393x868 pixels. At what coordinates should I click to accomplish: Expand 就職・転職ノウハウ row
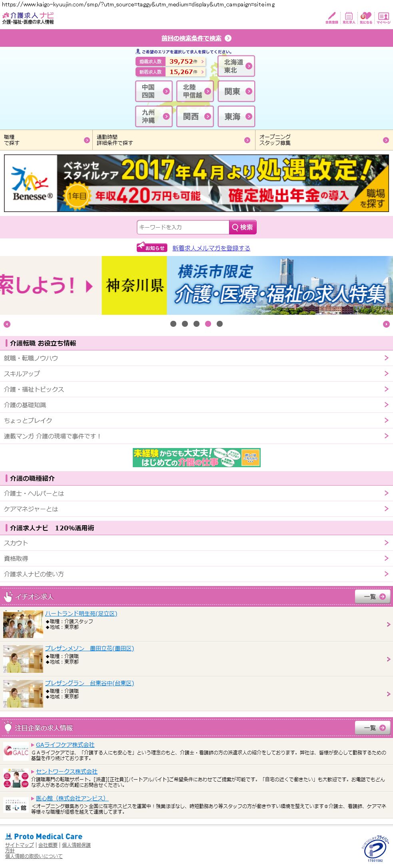pos(196,358)
